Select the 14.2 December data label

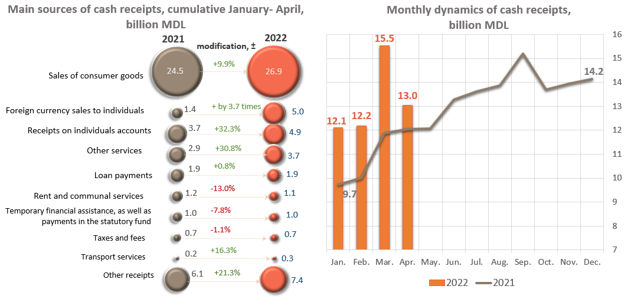(593, 72)
